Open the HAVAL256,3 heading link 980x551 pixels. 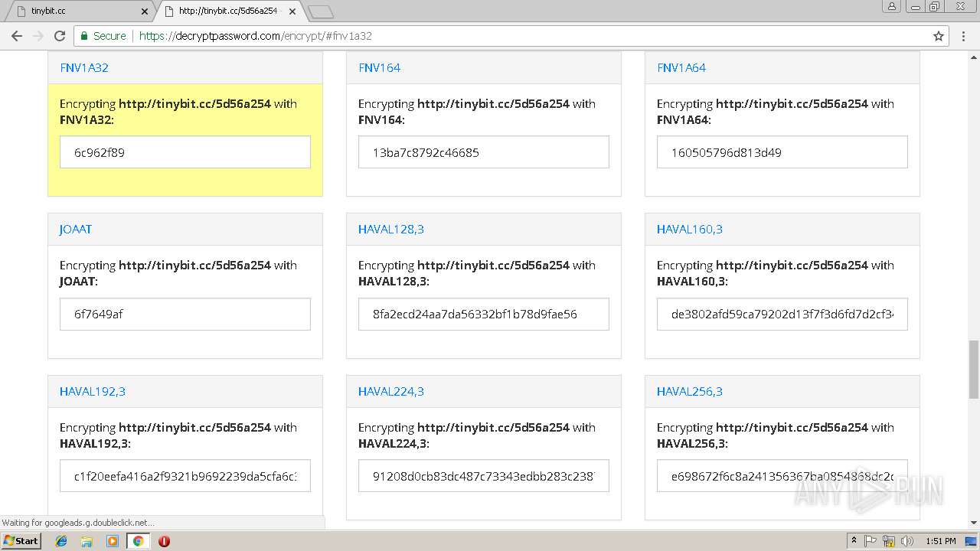[x=690, y=391]
